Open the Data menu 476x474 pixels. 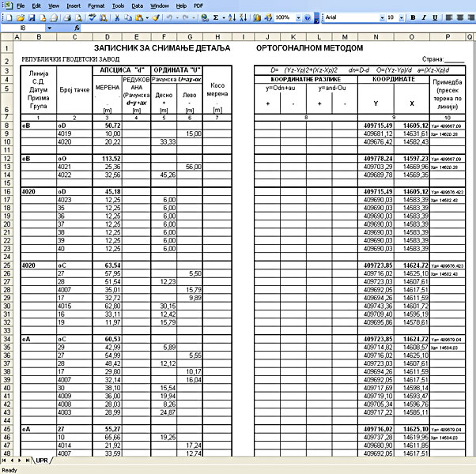(x=138, y=5)
